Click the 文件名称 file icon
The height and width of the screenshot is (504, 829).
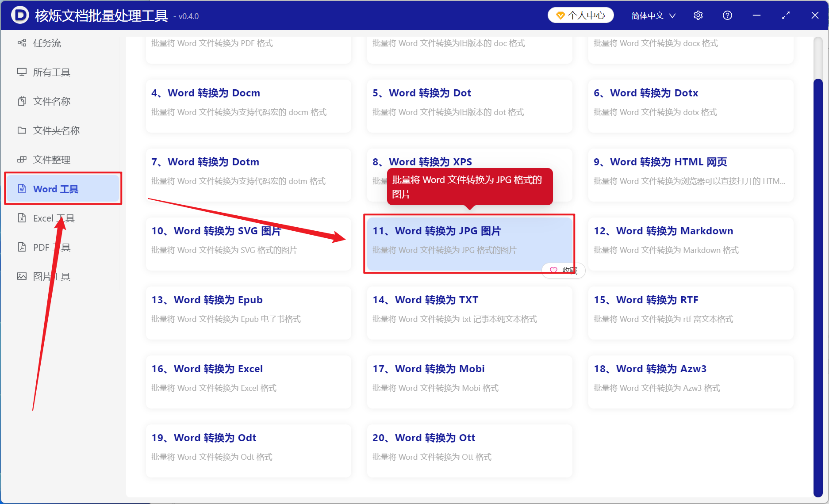pos(22,101)
